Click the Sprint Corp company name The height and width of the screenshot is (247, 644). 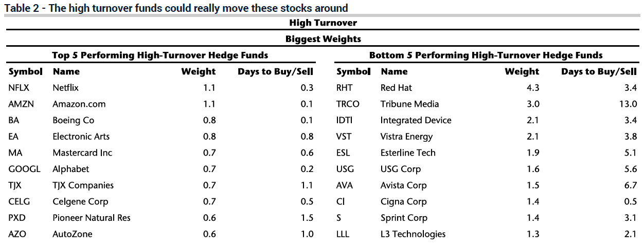pyautogui.click(x=404, y=218)
